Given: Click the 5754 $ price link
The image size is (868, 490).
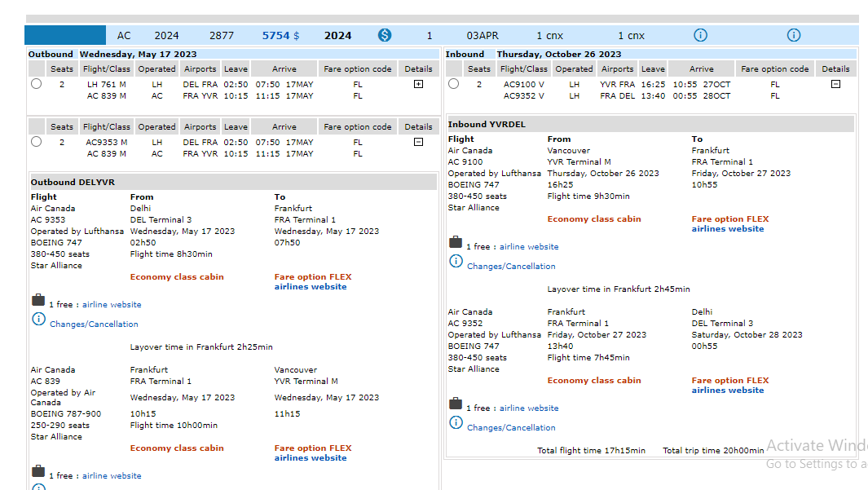Looking at the screenshot, I should (x=280, y=36).
